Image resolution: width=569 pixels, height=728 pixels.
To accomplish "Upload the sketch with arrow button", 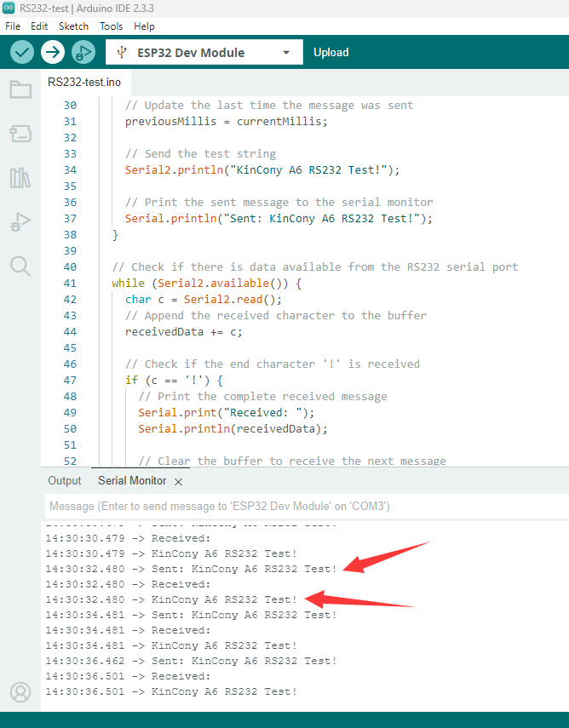I will pyautogui.click(x=53, y=53).
